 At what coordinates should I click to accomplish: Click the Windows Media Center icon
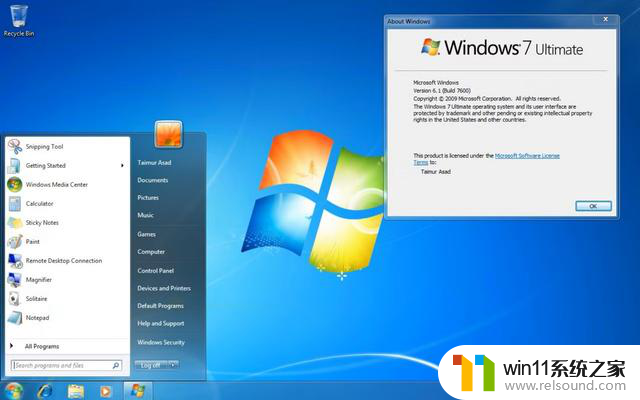point(15,184)
